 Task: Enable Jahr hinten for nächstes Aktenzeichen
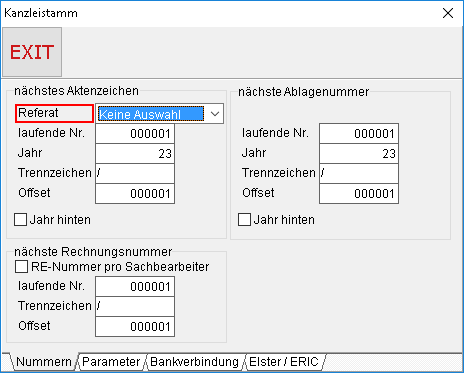(20, 220)
